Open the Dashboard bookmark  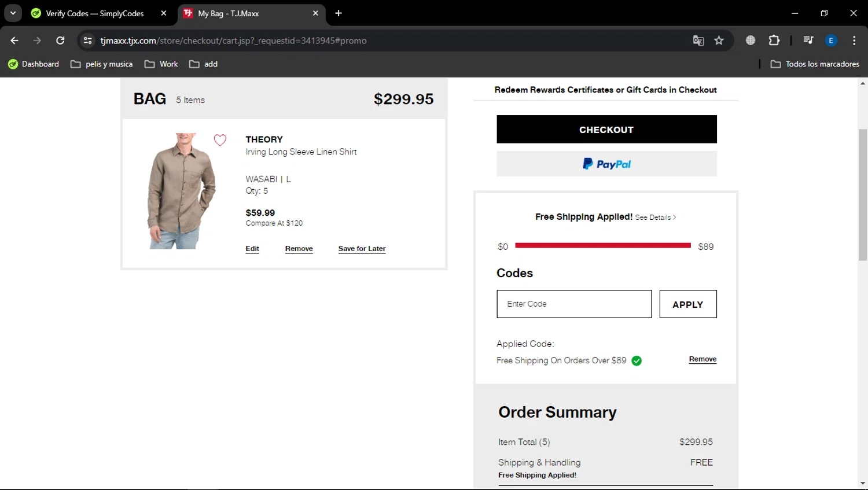pyautogui.click(x=34, y=64)
